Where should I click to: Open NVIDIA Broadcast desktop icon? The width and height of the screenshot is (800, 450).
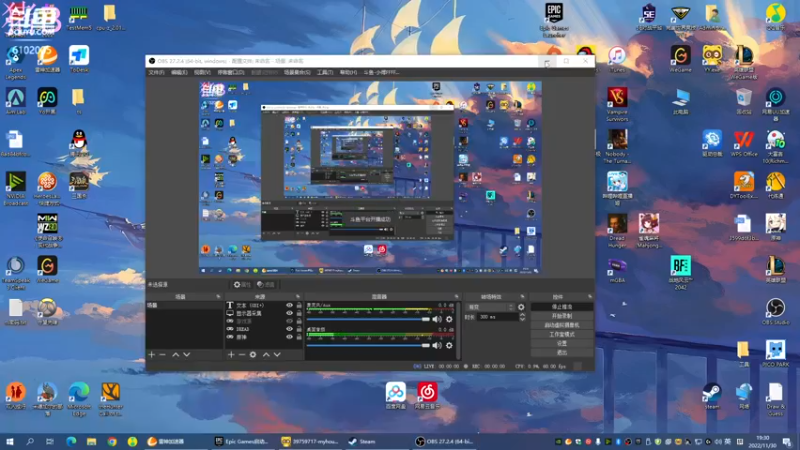tap(15, 189)
